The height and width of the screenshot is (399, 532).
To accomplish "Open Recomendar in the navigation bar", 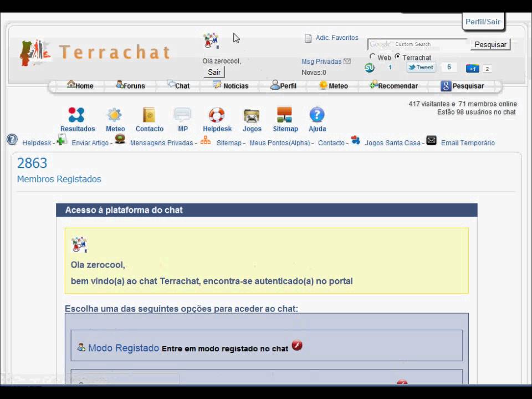I will pyautogui.click(x=393, y=85).
